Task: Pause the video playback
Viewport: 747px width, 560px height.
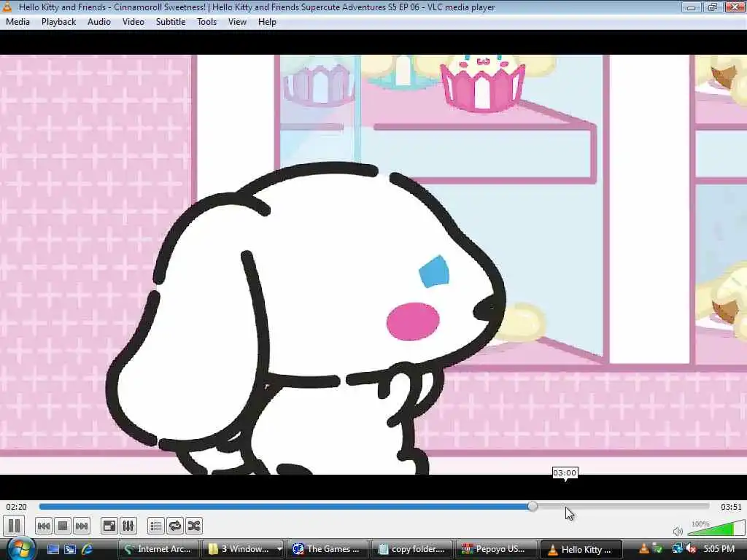Action: click(15, 526)
